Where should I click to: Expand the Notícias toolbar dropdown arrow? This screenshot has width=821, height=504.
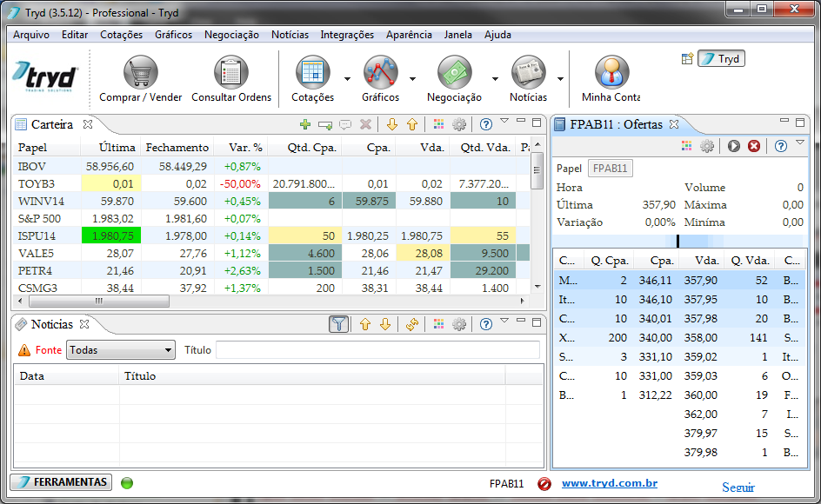tap(560, 79)
